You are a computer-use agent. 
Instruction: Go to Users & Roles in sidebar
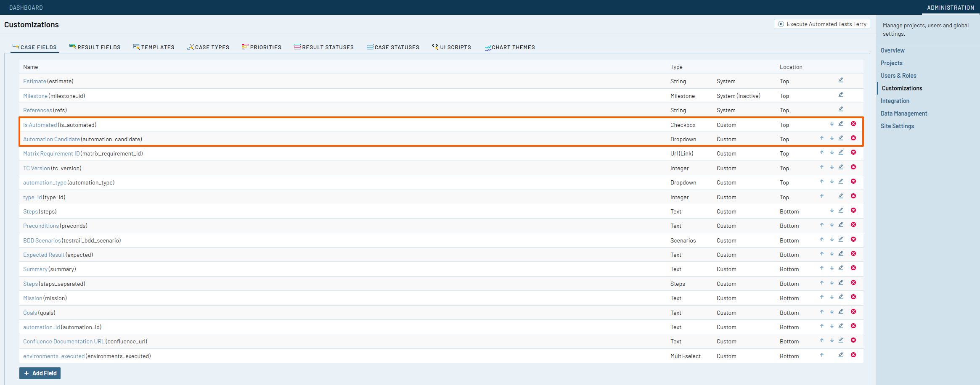tap(898, 76)
